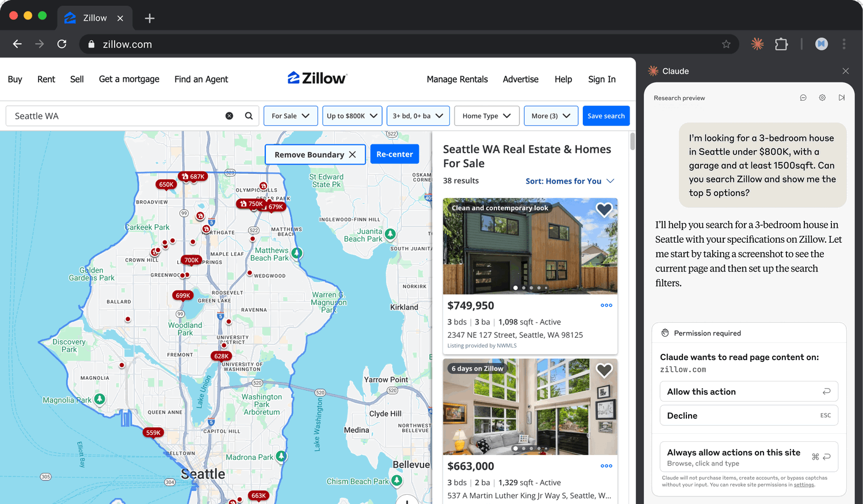Save the $749,950 listing with heart
The width and height of the screenshot is (863, 504).
(x=604, y=210)
